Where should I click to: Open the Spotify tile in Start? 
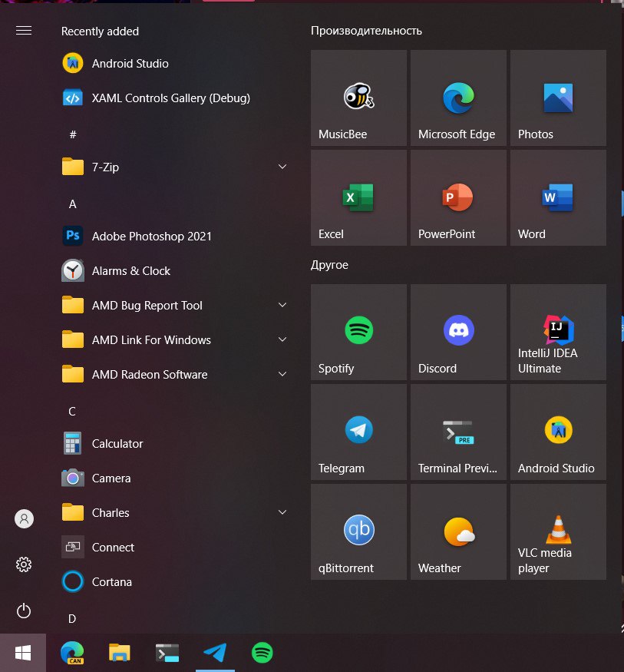(358, 332)
